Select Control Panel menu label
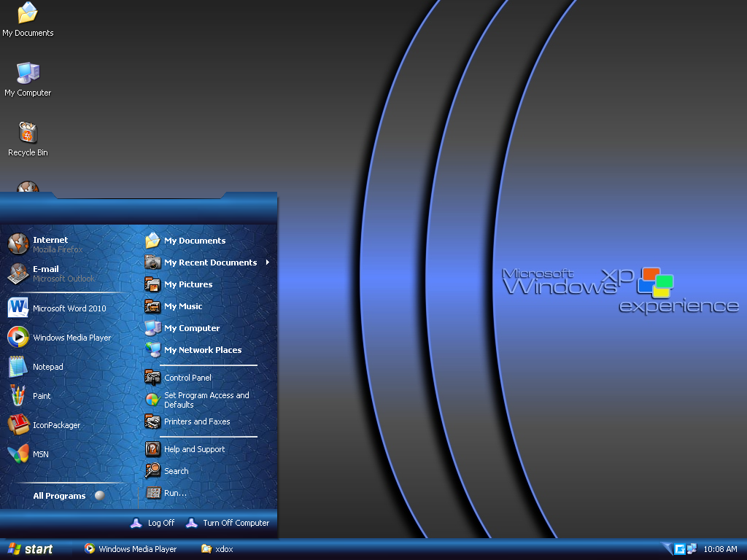The height and width of the screenshot is (560, 747). pyautogui.click(x=187, y=378)
